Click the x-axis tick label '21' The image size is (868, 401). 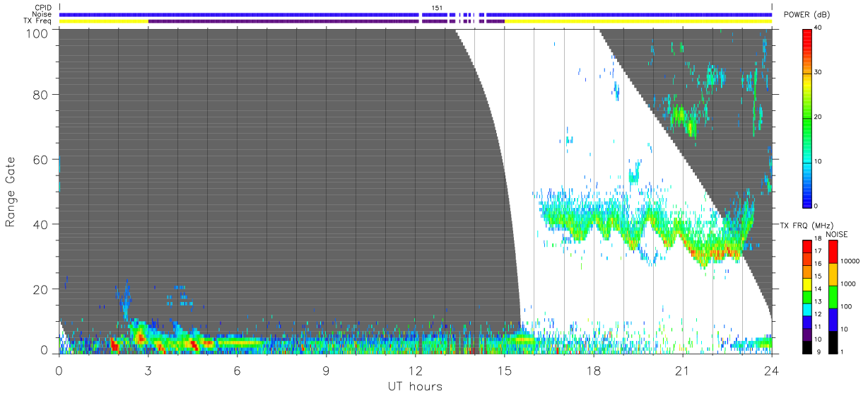pos(682,369)
